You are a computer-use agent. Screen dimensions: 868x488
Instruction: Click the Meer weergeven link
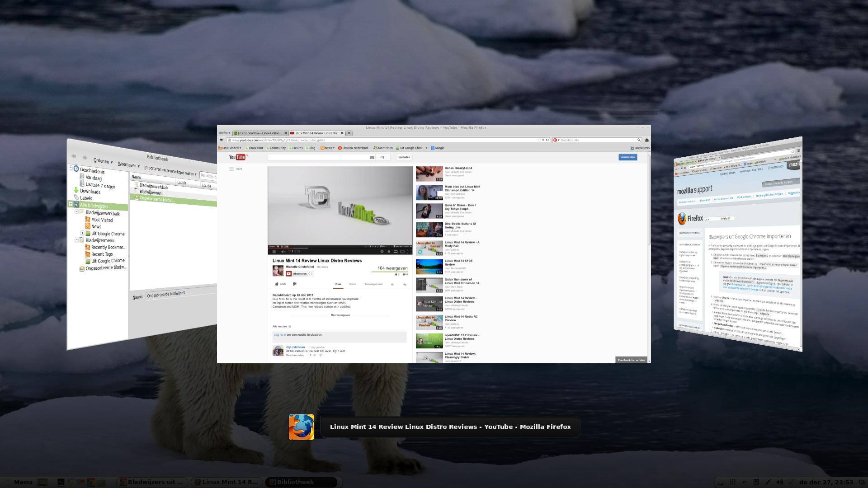tap(340, 315)
